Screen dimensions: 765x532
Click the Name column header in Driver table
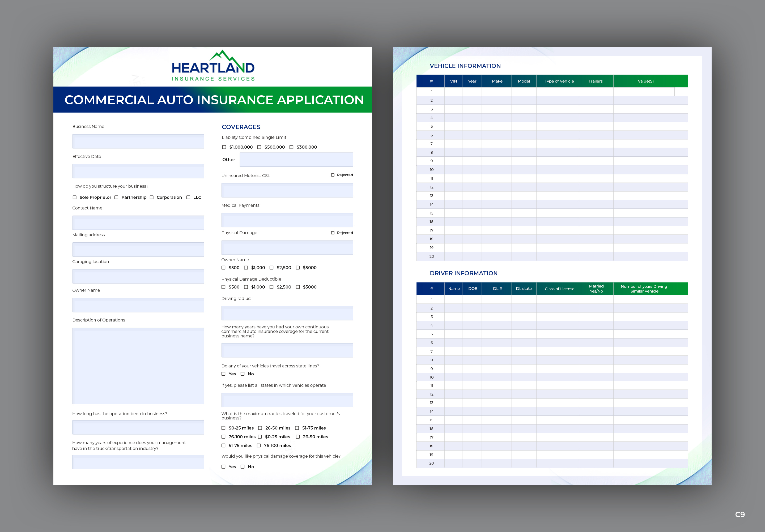[453, 289]
